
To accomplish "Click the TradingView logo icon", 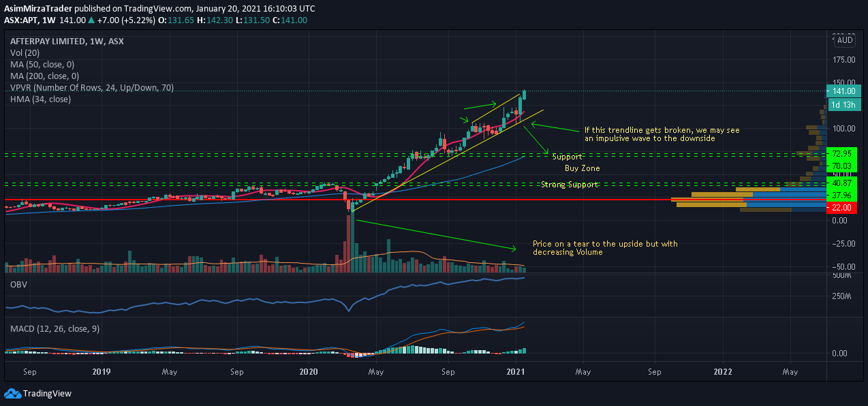I will [x=12, y=393].
